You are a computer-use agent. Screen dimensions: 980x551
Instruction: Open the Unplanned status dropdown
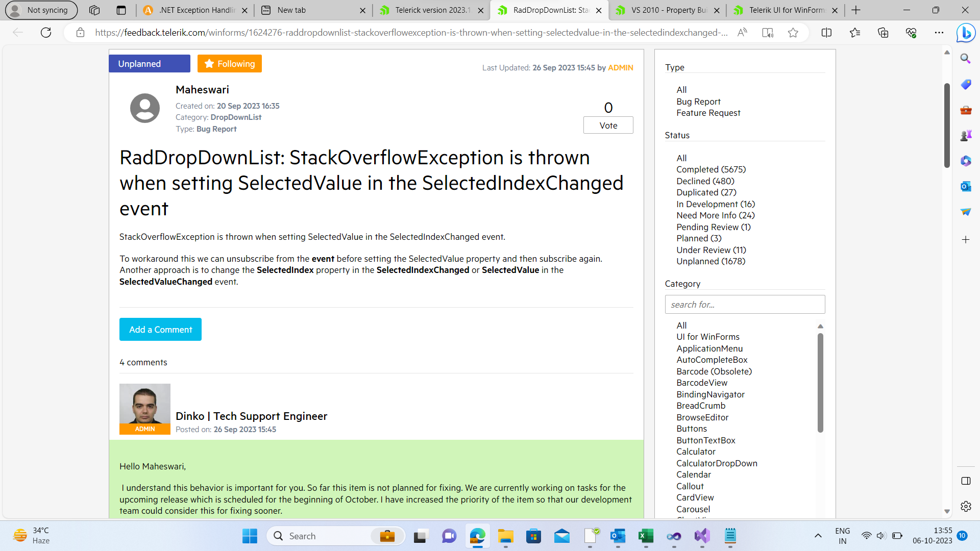pos(149,64)
